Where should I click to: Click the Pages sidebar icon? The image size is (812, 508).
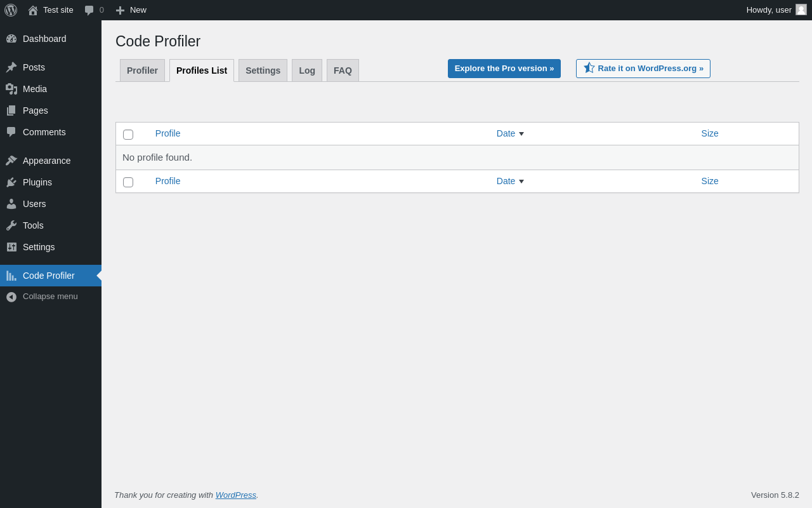[x=11, y=110]
